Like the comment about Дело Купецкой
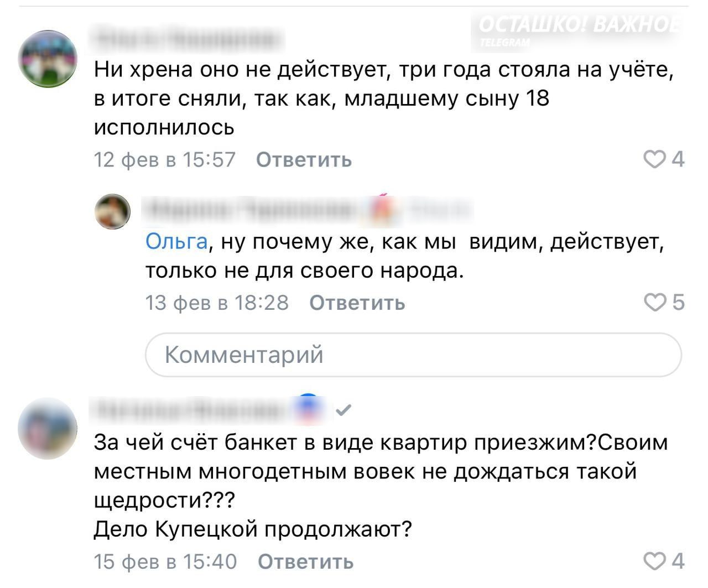This screenshot has height=588, width=708. [656, 561]
